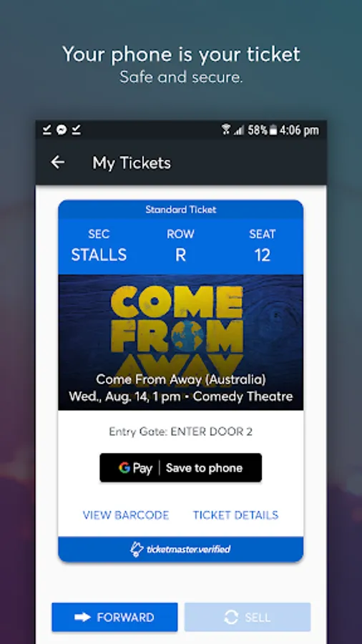Tap the Forward button label
Viewport: 362px width, 644px height.
(x=126, y=618)
